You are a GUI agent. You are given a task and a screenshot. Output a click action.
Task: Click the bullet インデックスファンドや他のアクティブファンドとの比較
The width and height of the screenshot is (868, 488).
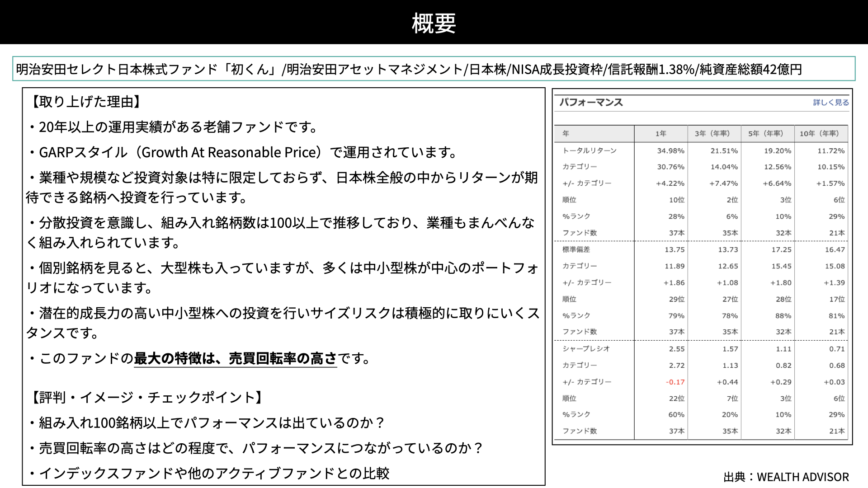coord(208,473)
